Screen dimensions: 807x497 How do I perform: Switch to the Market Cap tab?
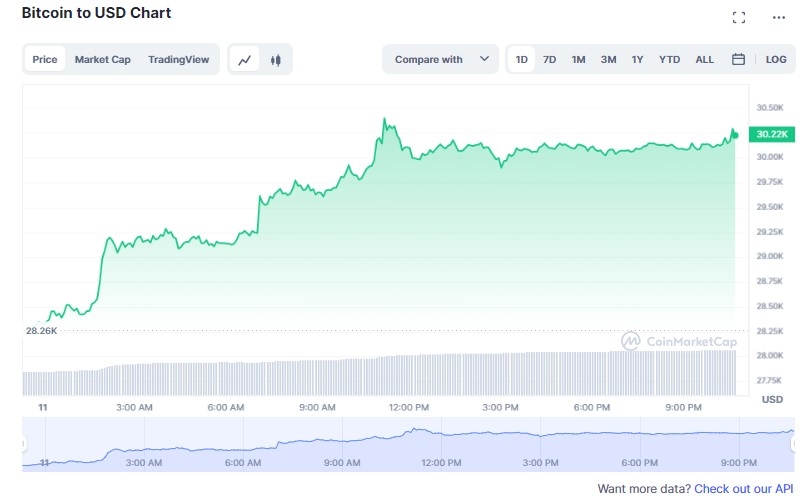pos(102,59)
